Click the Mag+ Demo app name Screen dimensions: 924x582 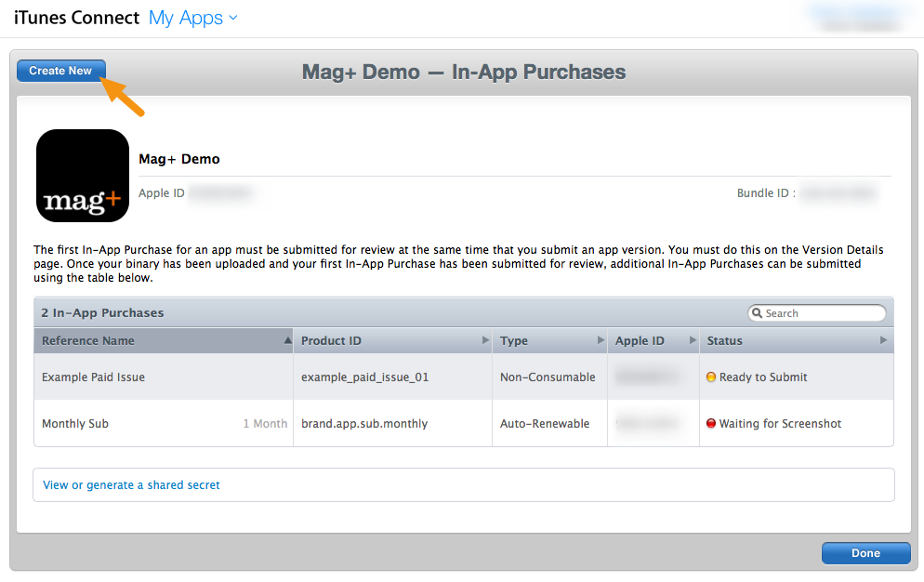[x=179, y=159]
